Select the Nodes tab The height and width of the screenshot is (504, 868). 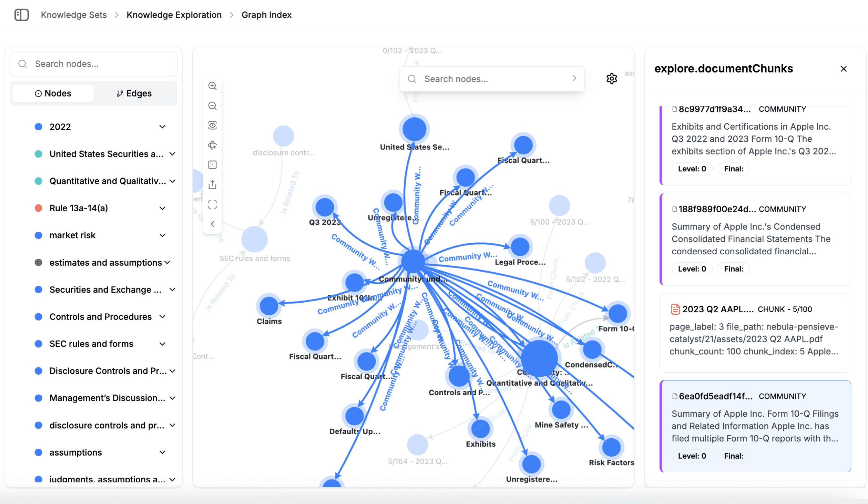pos(53,93)
